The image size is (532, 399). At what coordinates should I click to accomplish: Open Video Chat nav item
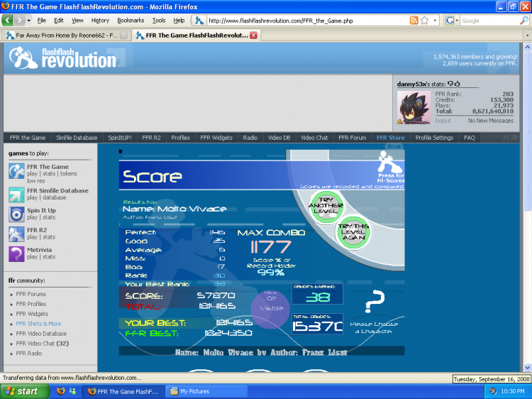(314, 138)
